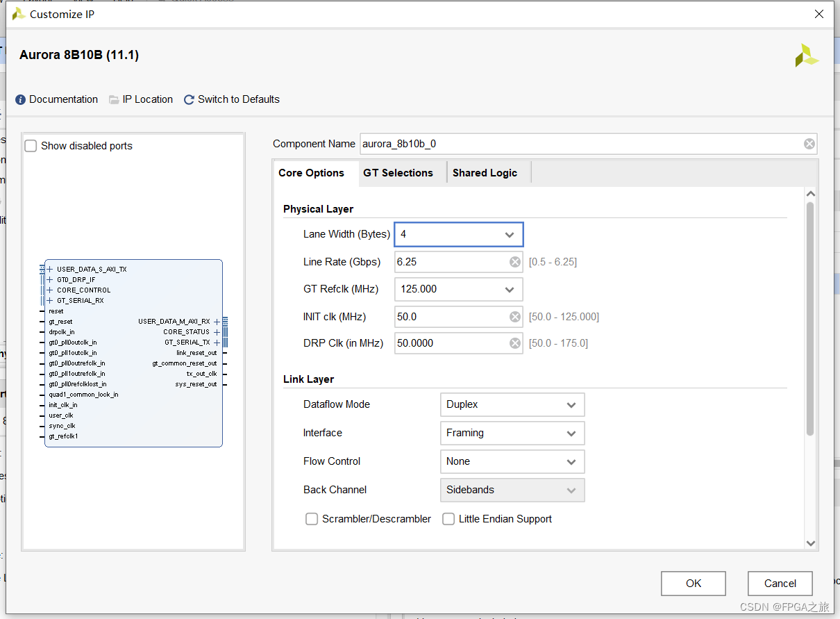The width and height of the screenshot is (840, 619).
Task: Select the user_clk port label
Action: tap(61, 415)
